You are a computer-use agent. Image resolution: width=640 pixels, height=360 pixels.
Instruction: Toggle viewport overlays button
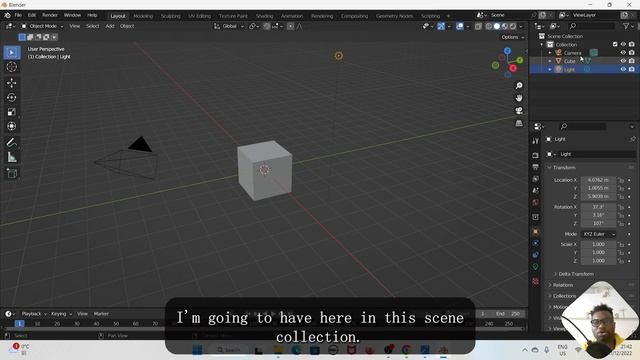460,26
